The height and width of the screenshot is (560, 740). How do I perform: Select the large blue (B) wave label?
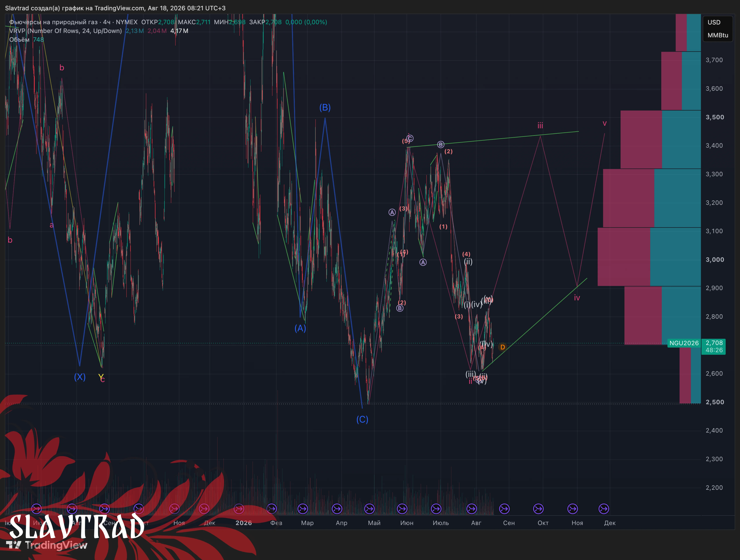[325, 107]
